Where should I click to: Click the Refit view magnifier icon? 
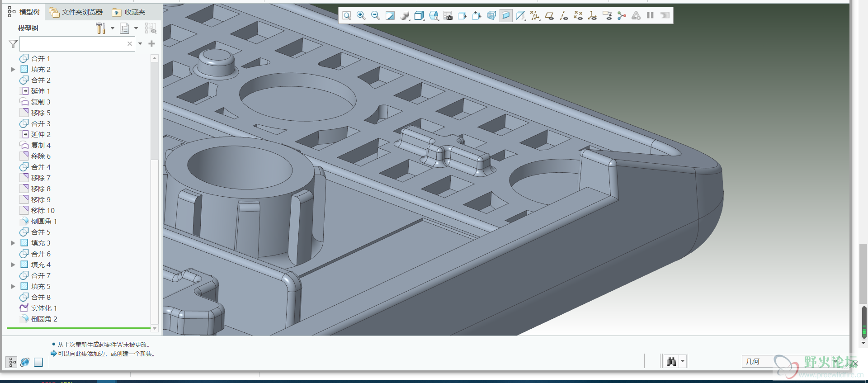click(347, 16)
